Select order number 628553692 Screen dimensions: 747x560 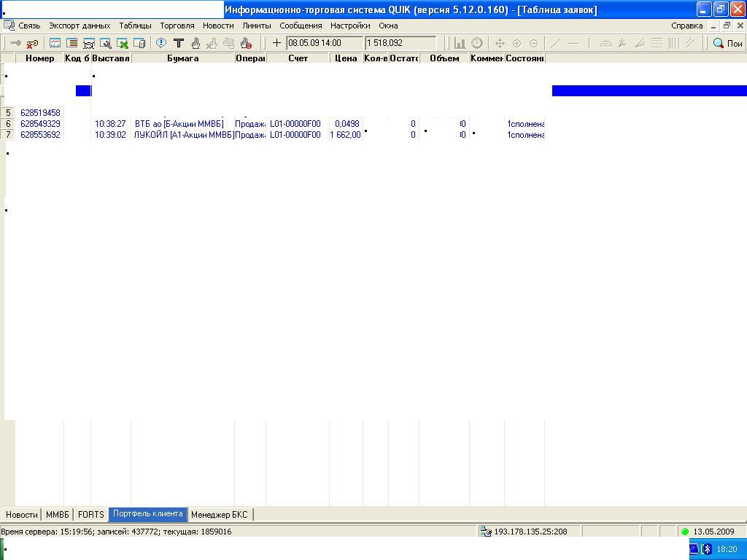pyautogui.click(x=40, y=135)
